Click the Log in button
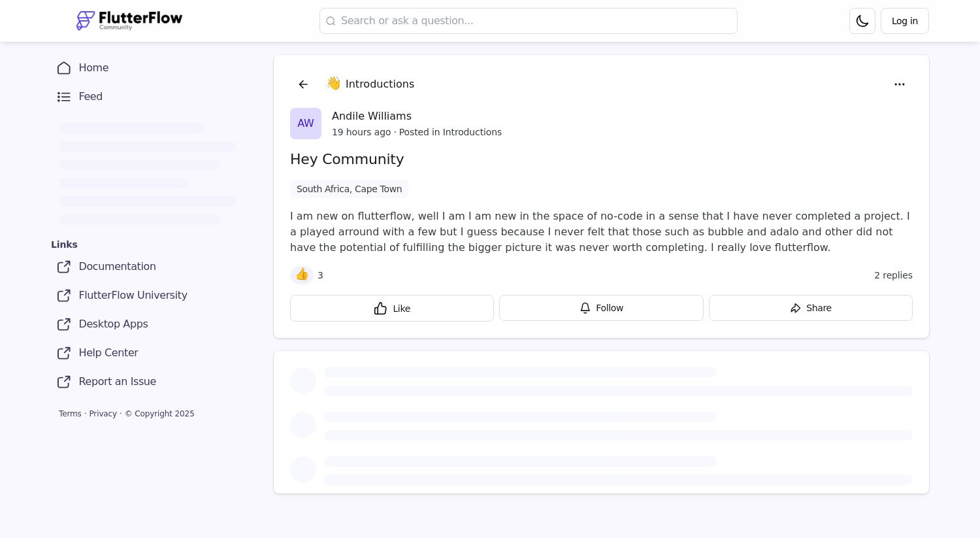 (904, 20)
